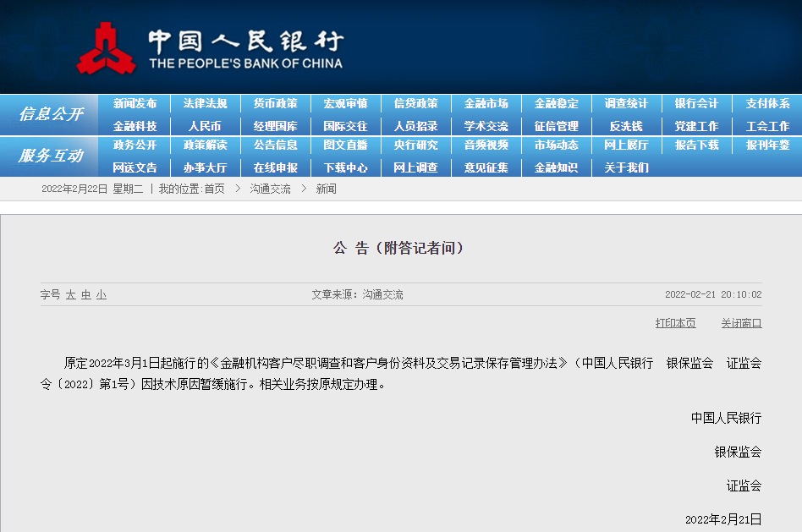Open 党建工作 menu item
This screenshot has width=802, height=532.
click(x=696, y=126)
